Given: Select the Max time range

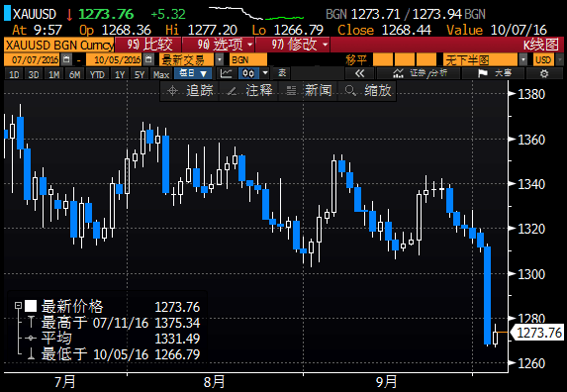Looking at the screenshot, I should coord(161,74).
